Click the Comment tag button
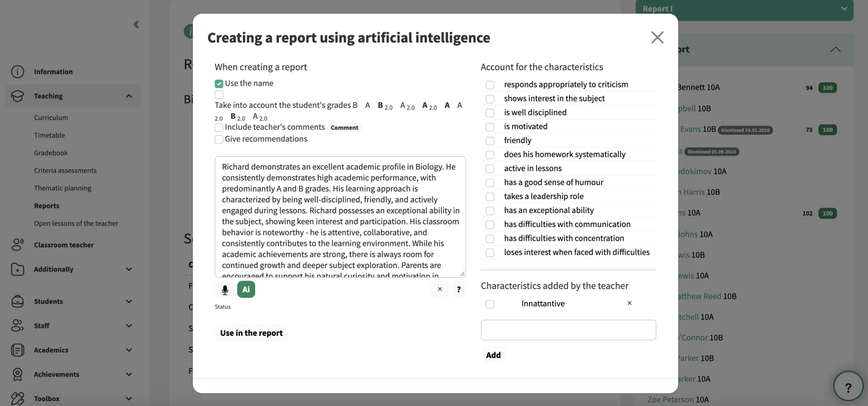The width and height of the screenshot is (868, 406). pos(344,128)
